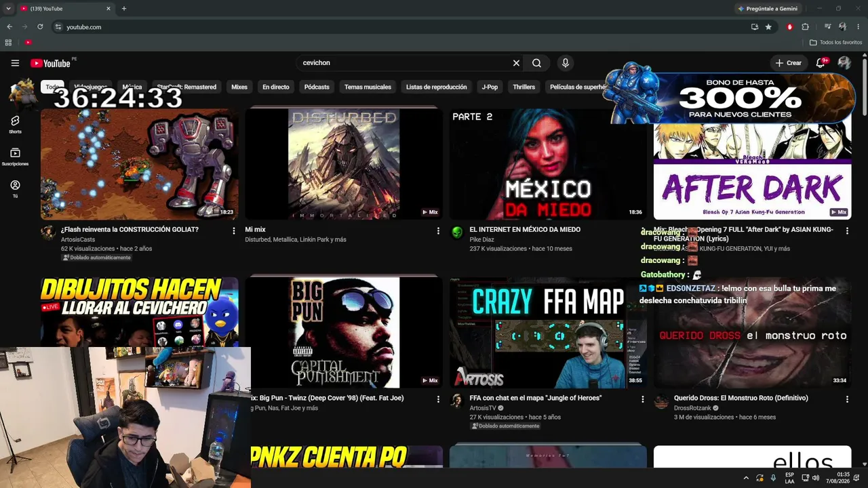868x488 pixels.
Task: Open the YouTube account avatar menu
Action: point(844,63)
